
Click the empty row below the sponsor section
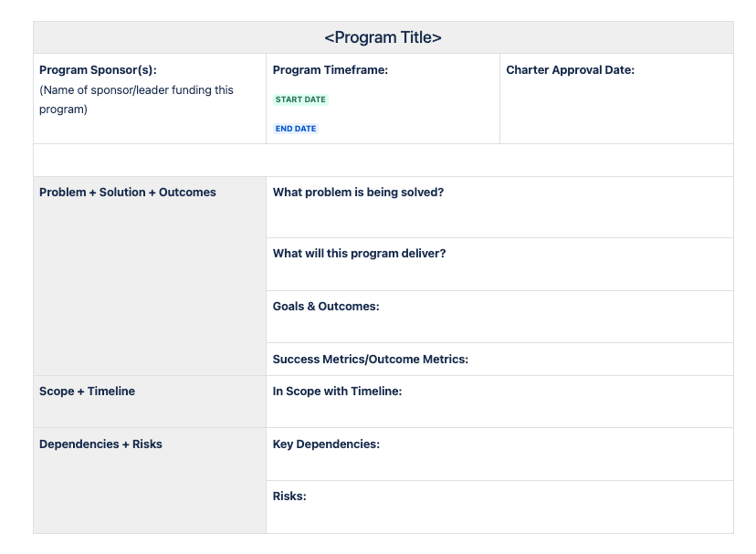click(x=383, y=160)
